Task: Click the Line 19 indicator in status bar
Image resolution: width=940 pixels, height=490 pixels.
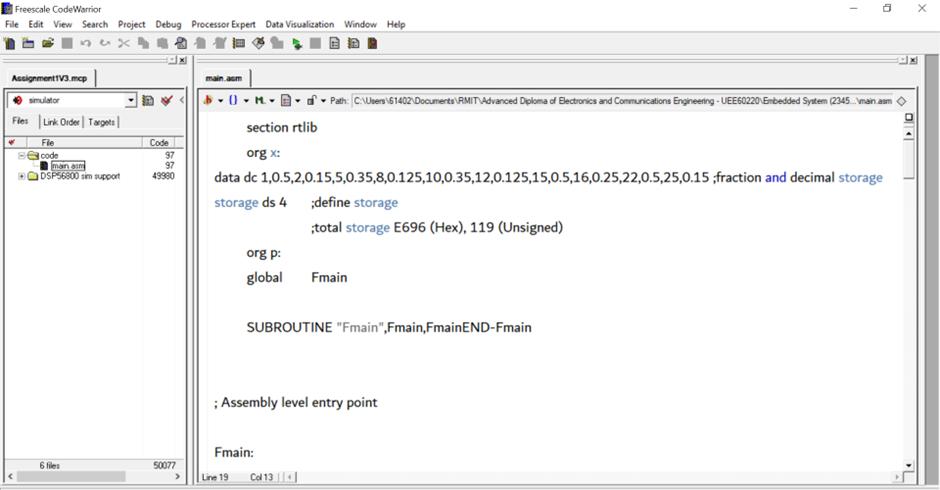Action: pos(215,477)
